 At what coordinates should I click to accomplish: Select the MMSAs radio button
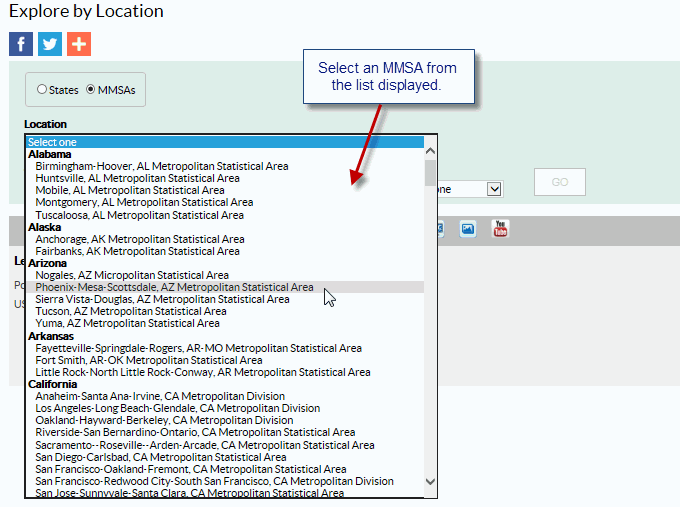[91, 90]
